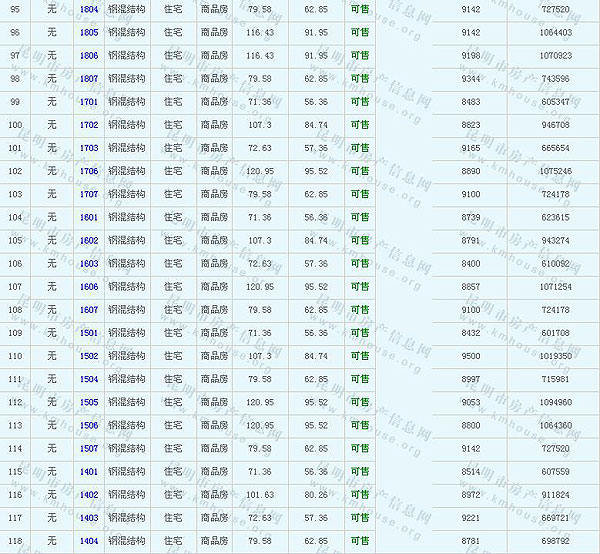This screenshot has width=600, height=554.
Task: Click room 1403 link
Action: (89, 518)
